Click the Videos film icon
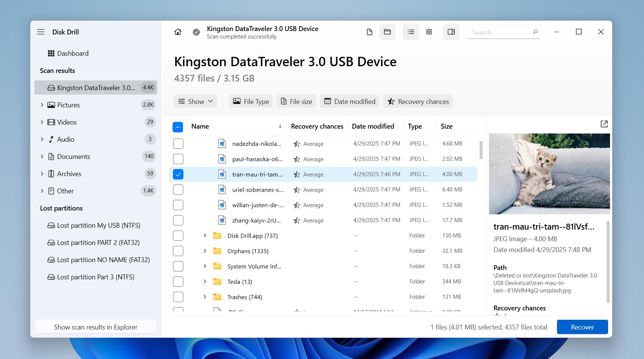 [x=51, y=122]
